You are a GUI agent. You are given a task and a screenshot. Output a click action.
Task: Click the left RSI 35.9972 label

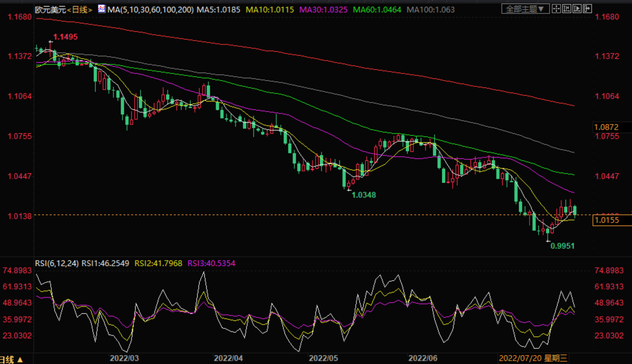17,319
